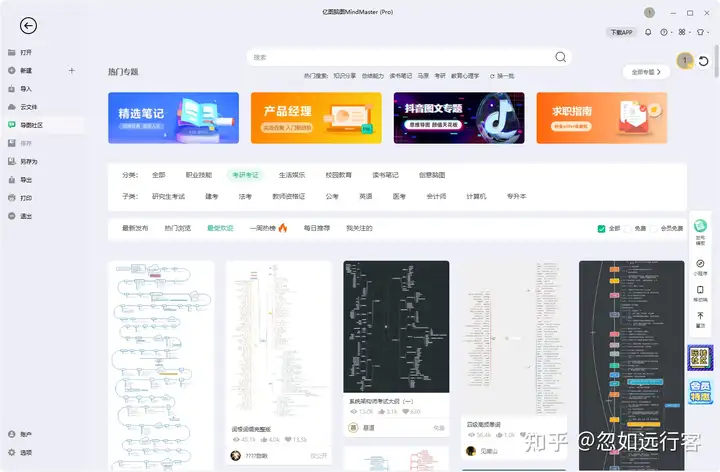This screenshot has height=472, width=720.
Task: Switch to the 每日推荐 tab
Action: (317, 228)
